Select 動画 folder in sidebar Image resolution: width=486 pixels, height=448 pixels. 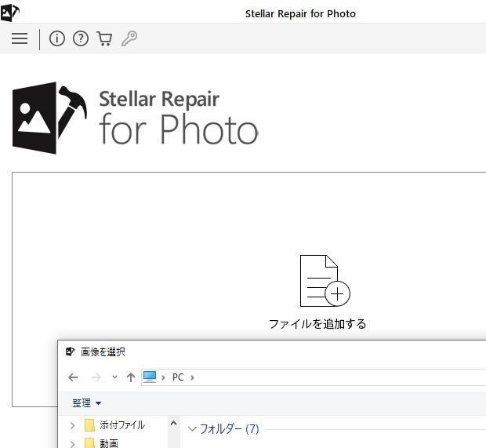pos(109,443)
